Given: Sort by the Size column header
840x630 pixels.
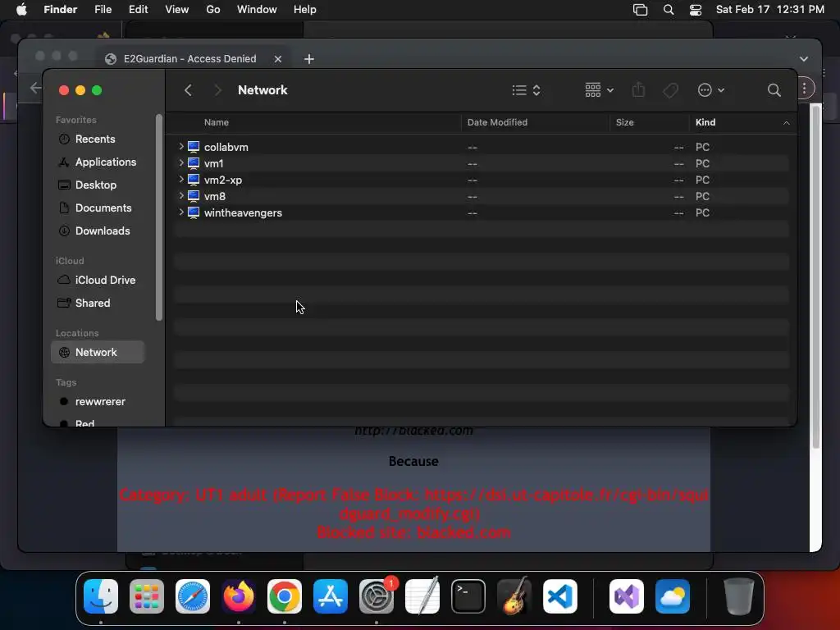Looking at the screenshot, I should click(650, 123).
